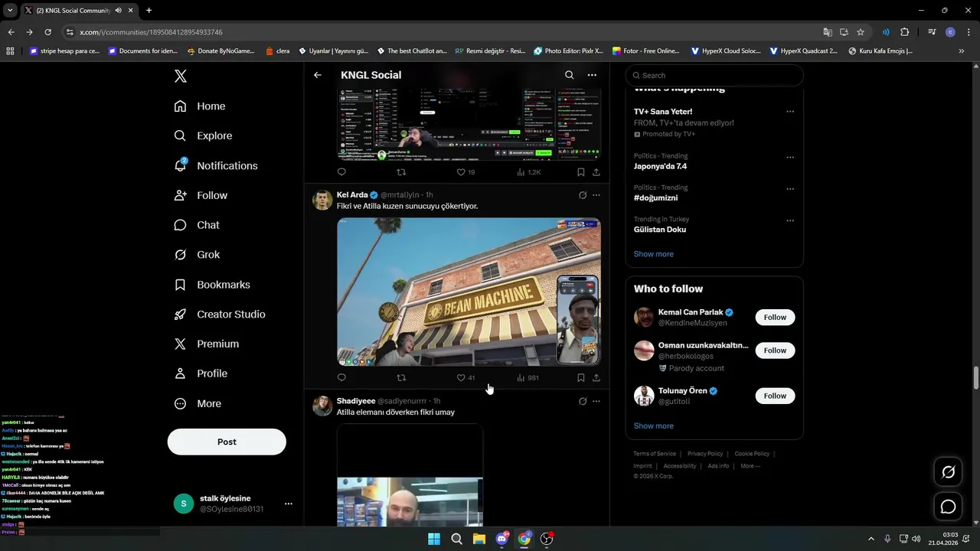Share Kel Arda's post
Image resolution: width=980 pixels, height=551 pixels.
tap(596, 377)
